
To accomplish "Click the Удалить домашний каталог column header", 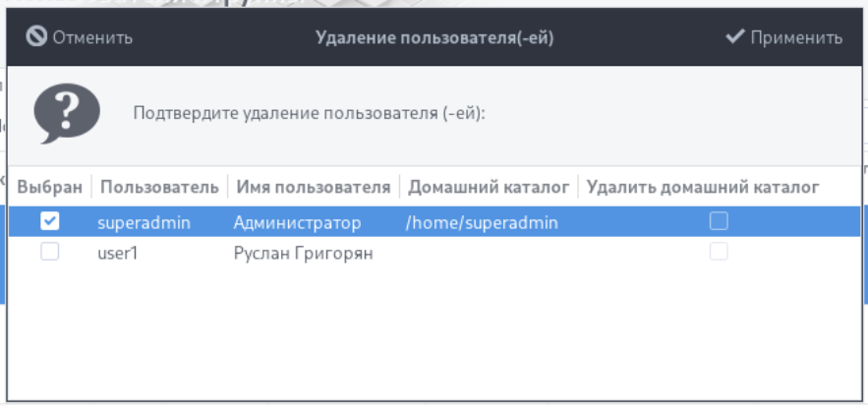I will [x=703, y=187].
